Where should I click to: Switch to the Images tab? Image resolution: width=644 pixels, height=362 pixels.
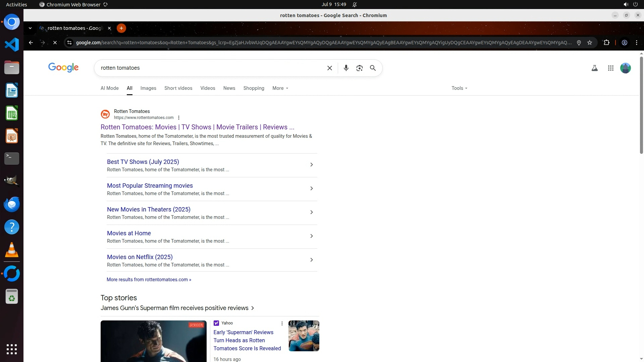pyautogui.click(x=148, y=88)
